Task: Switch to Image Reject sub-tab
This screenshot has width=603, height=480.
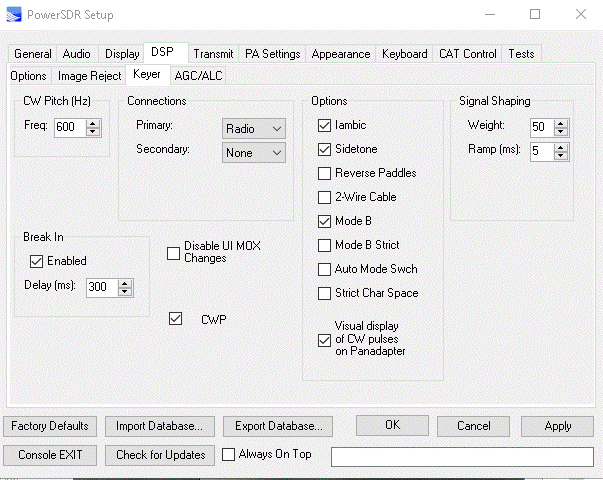Action: (90, 76)
